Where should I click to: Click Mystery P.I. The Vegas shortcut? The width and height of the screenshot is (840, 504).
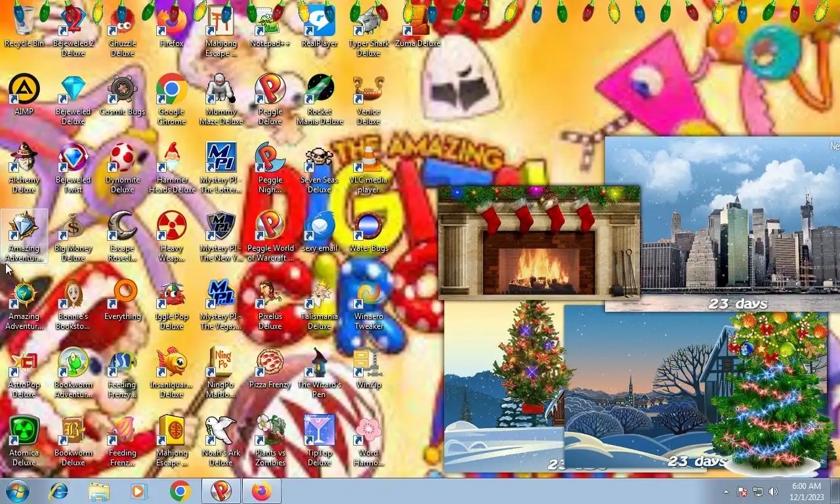221,304
